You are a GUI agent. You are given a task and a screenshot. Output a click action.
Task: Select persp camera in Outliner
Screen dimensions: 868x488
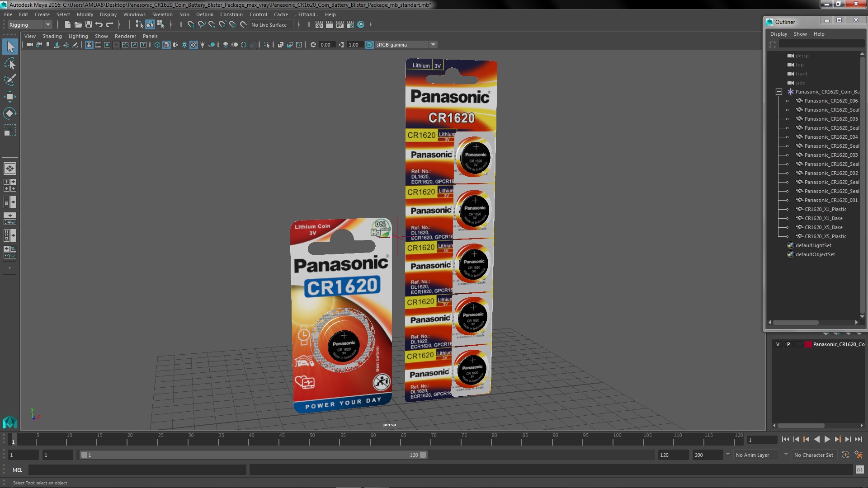click(x=802, y=56)
